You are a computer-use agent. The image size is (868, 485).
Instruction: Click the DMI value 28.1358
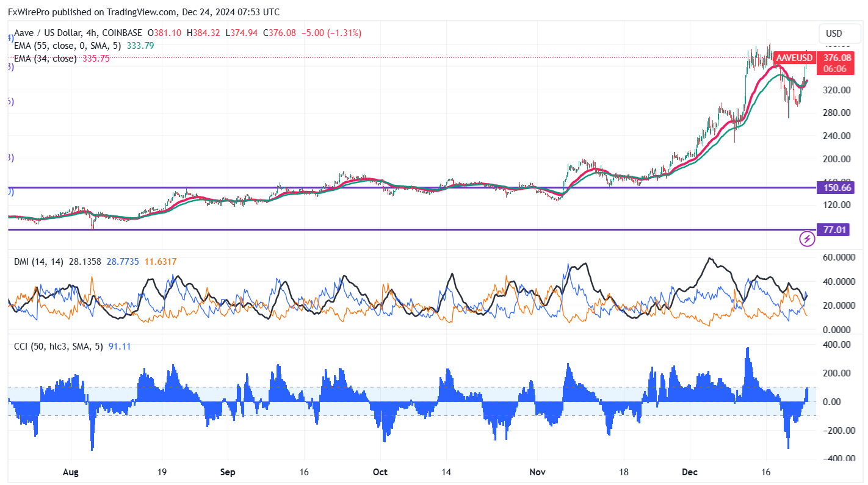coord(85,262)
